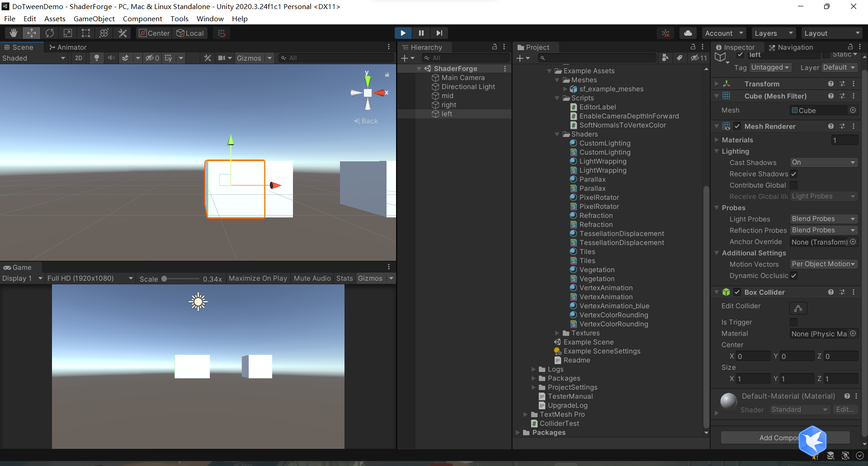Select the Scale tool

[x=68, y=33]
